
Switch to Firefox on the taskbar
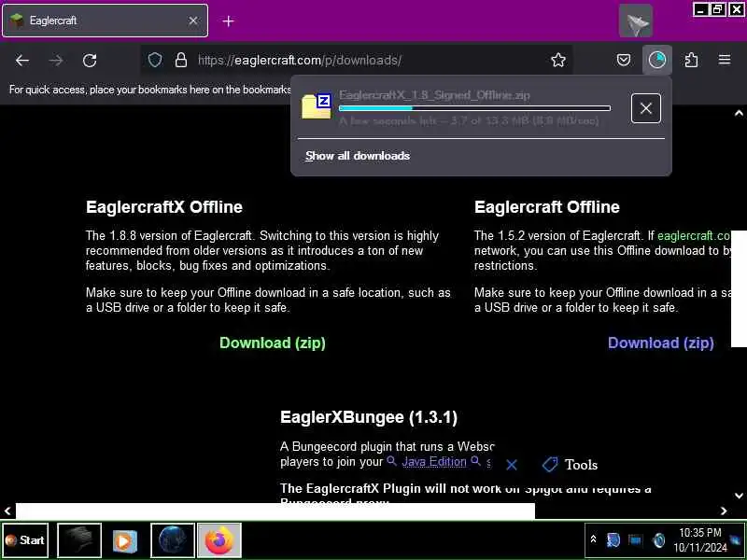(x=218, y=540)
